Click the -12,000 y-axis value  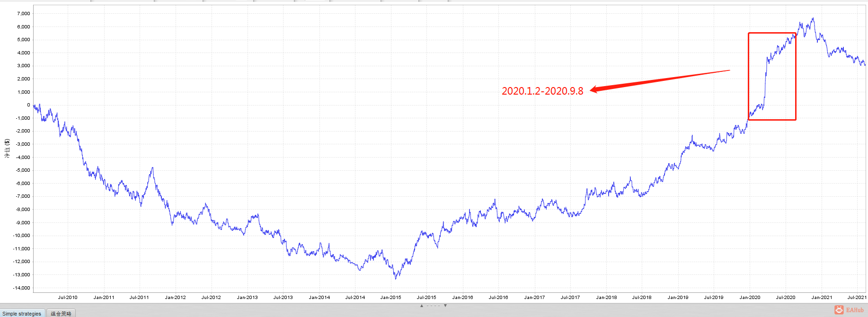coord(21,262)
